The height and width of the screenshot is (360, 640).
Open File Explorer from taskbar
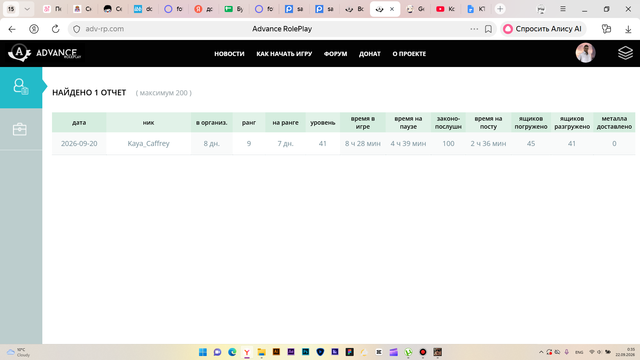tap(262, 352)
